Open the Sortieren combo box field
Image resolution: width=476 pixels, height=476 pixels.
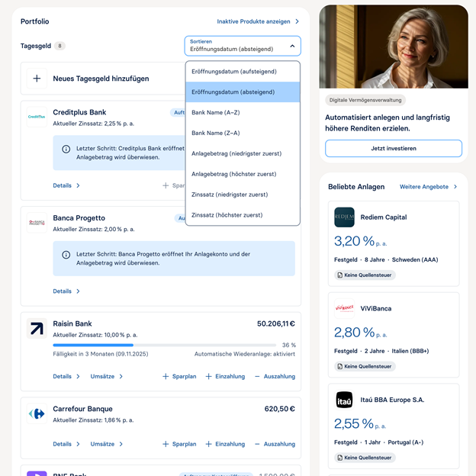pos(243,46)
